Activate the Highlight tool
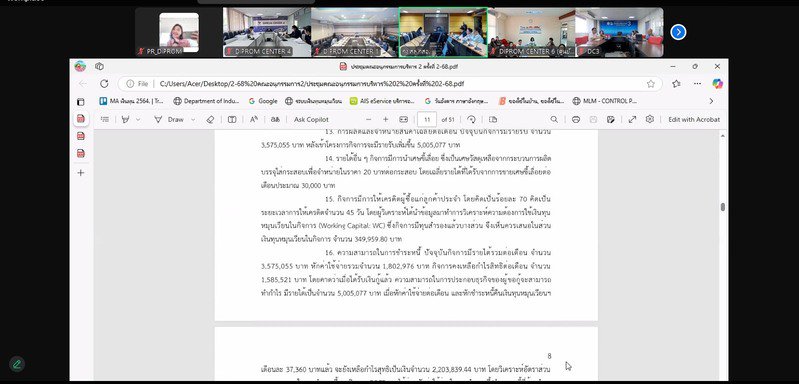799x384 pixels. click(x=125, y=119)
